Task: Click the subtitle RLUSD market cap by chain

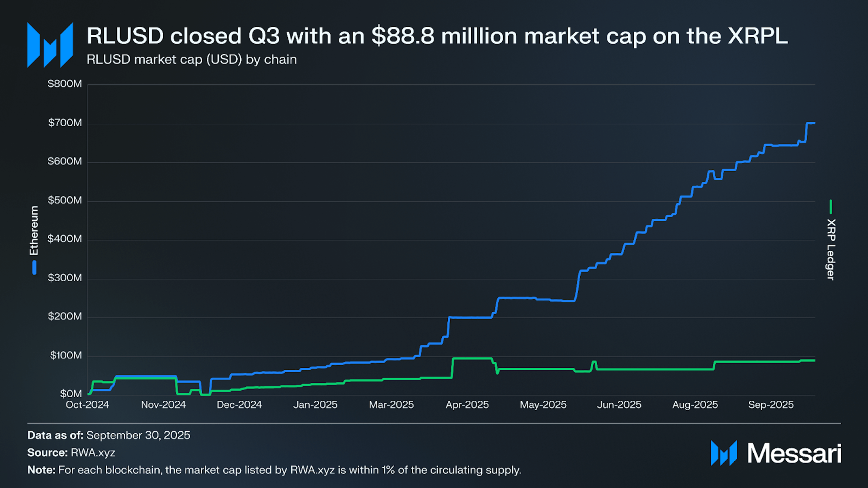Action: (192, 60)
